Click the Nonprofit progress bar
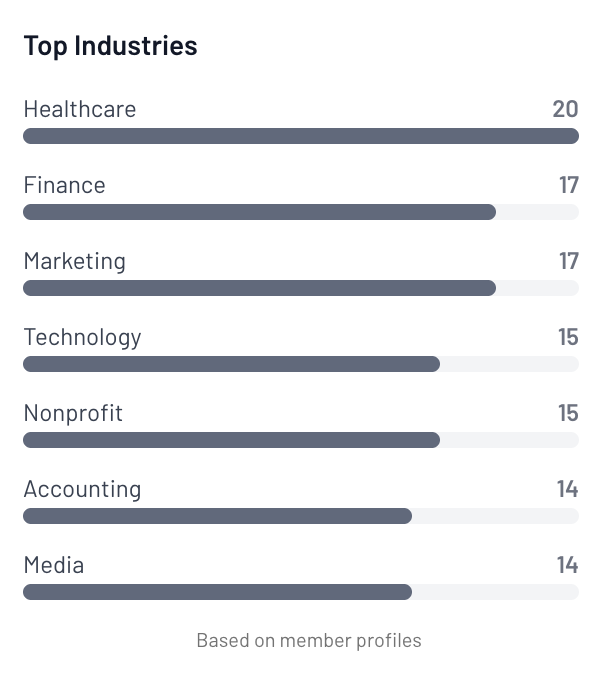This screenshot has width=616, height=676. point(300,440)
